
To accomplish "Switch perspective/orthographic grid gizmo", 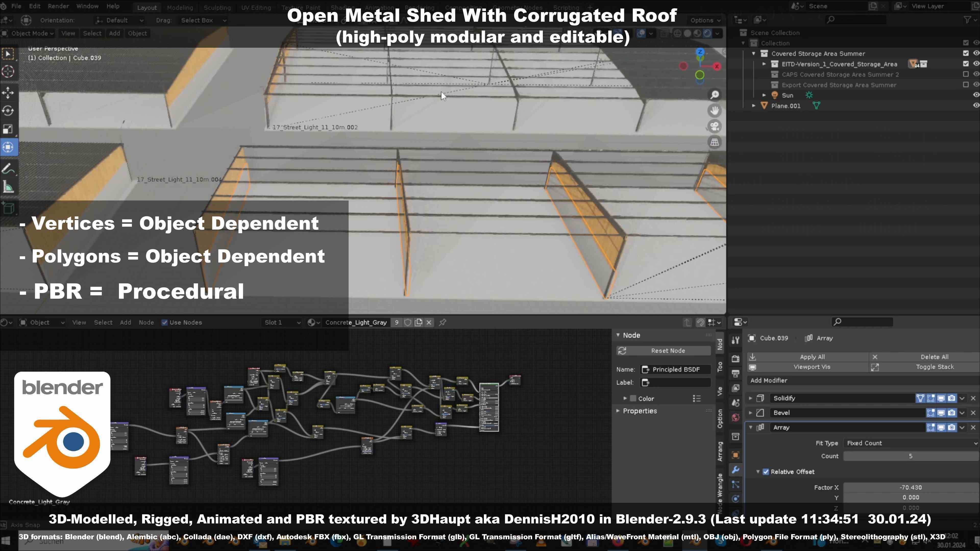I will click(x=715, y=143).
